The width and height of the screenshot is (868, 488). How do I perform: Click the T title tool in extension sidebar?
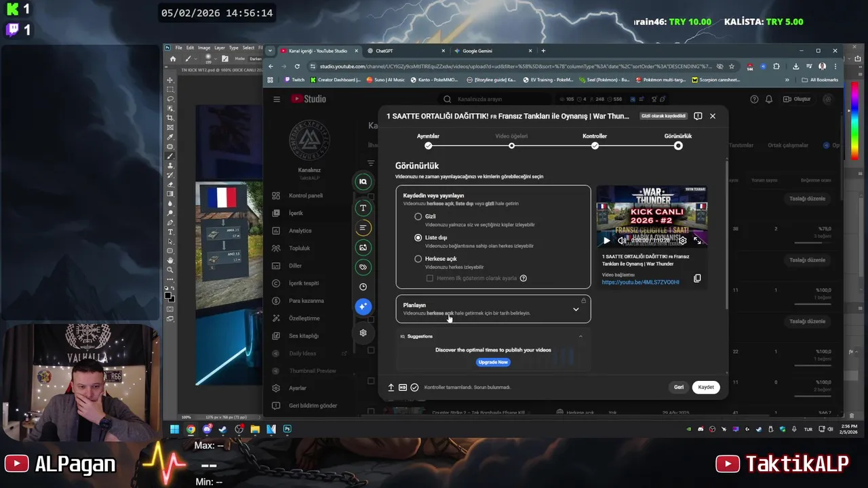(x=363, y=208)
